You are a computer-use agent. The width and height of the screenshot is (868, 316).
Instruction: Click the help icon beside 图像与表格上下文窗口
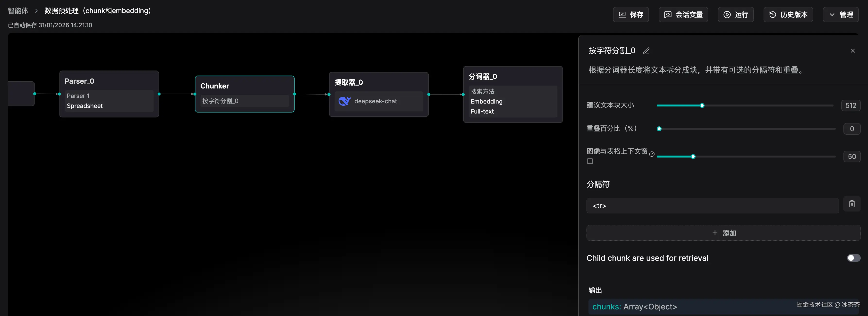652,154
